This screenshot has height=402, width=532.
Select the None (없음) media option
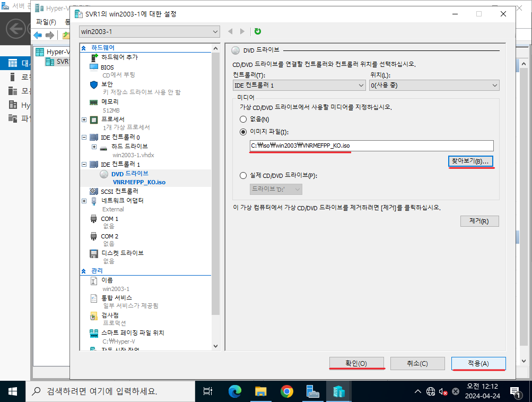pos(243,119)
